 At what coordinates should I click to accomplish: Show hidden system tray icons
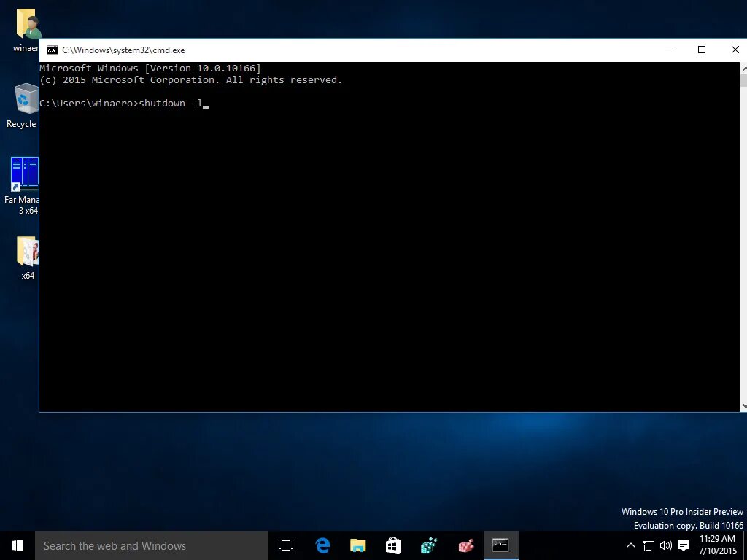[x=630, y=545]
